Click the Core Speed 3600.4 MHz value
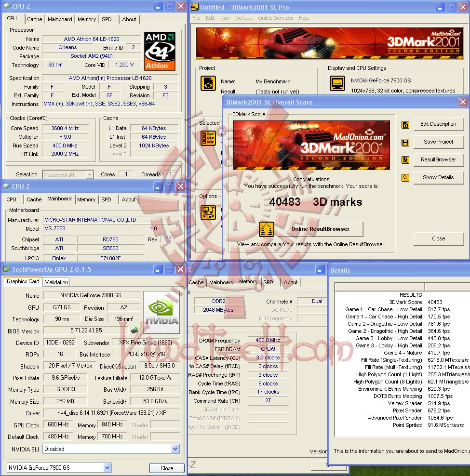The height and width of the screenshot is (476, 470). click(x=65, y=128)
